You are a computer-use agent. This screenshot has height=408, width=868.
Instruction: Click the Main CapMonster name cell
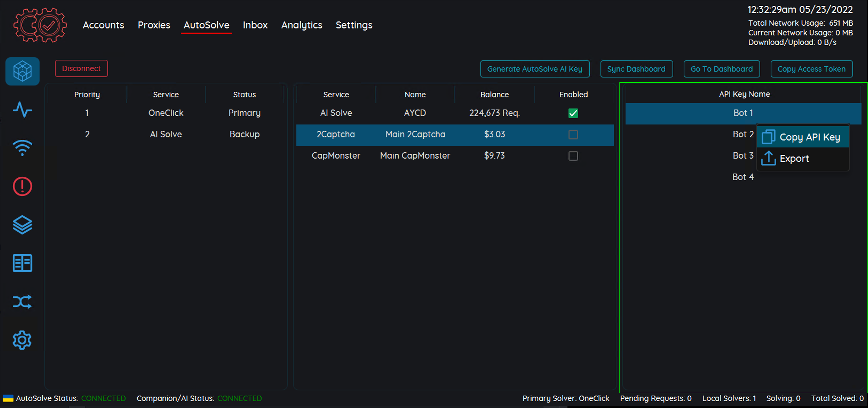click(x=415, y=156)
